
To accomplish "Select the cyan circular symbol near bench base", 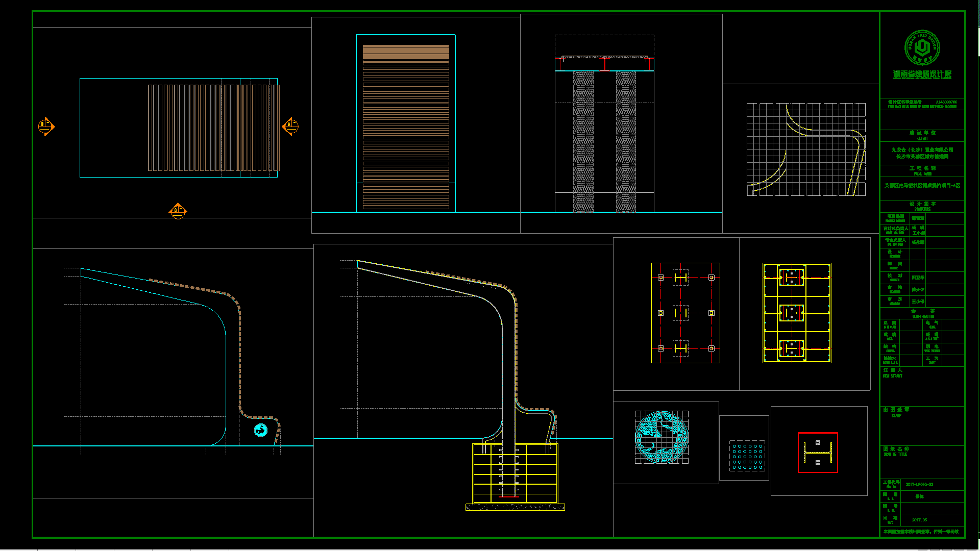I will pyautogui.click(x=261, y=430).
